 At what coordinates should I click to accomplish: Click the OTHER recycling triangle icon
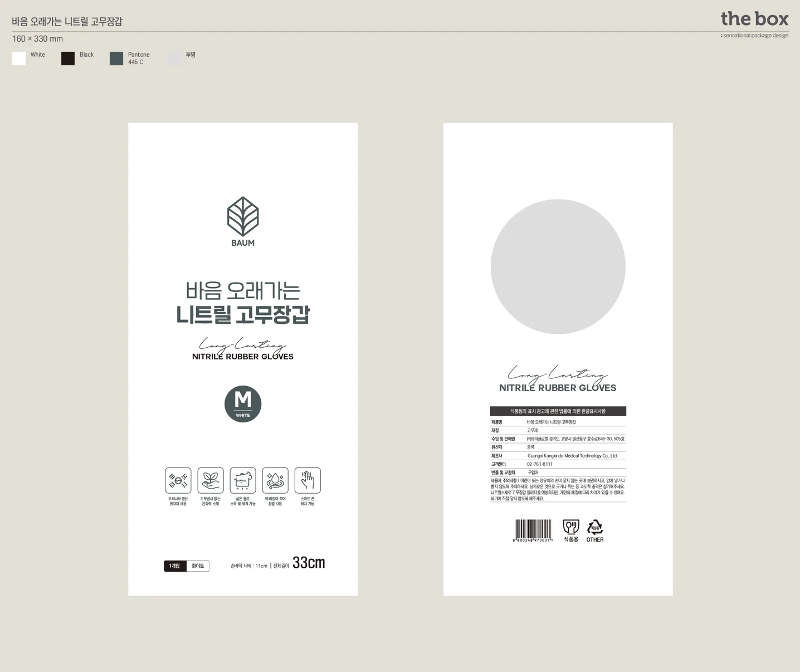click(595, 527)
